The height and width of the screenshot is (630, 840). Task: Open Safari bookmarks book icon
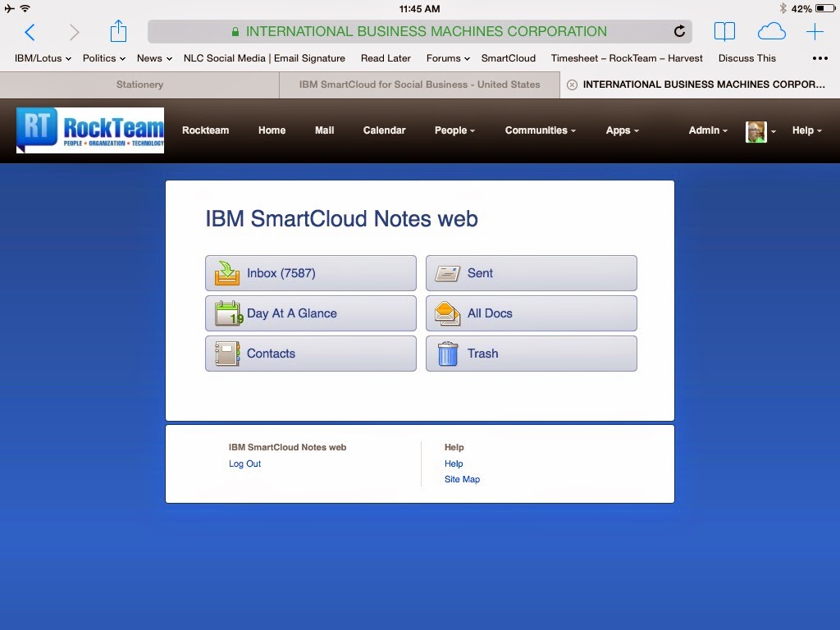click(724, 32)
